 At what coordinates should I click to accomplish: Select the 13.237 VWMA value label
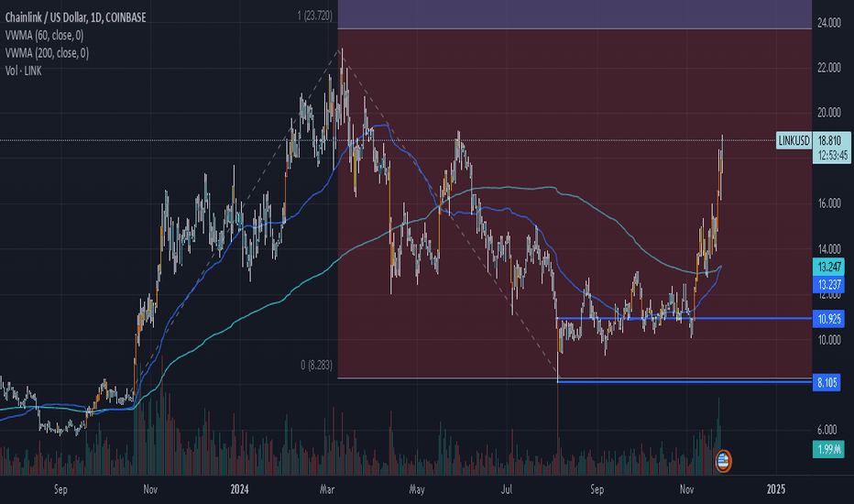[x=829, y=284]
